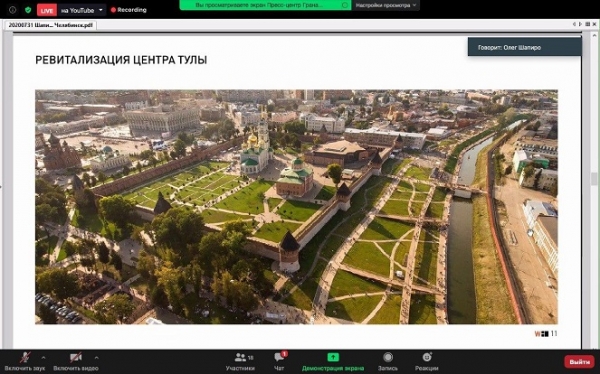Click the green screen-viewing notification banner
Viewport: 600px width, 374px height.
click(x=265, y=5)
